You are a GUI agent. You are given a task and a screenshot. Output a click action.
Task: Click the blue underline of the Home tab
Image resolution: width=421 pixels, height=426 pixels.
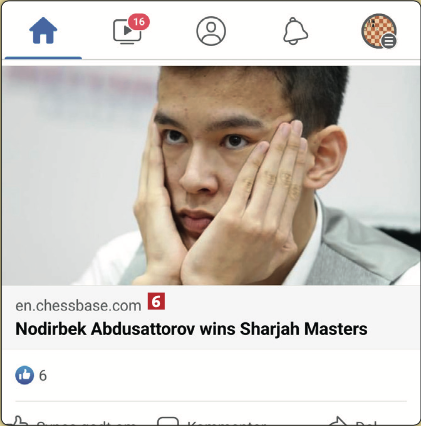(x=43, y=58)
